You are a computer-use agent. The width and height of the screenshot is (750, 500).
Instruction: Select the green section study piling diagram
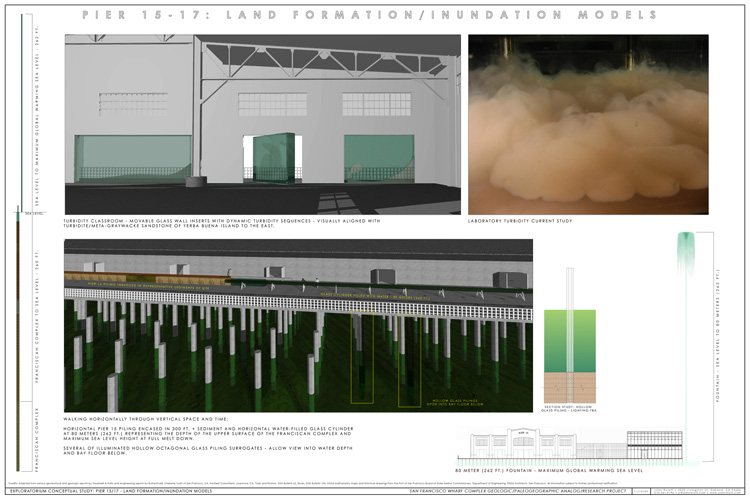point(570,336)
